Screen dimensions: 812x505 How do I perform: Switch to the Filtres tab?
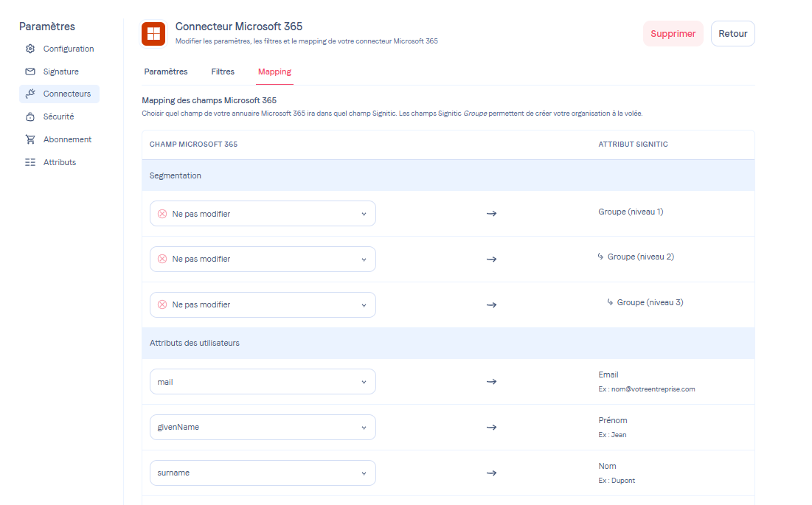(223, 72)
